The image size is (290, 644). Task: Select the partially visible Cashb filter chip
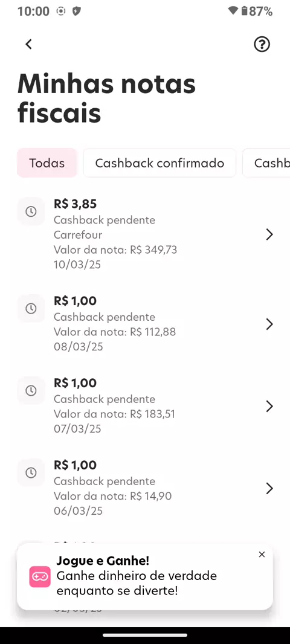pyautogui.click(x=266, y=163)
